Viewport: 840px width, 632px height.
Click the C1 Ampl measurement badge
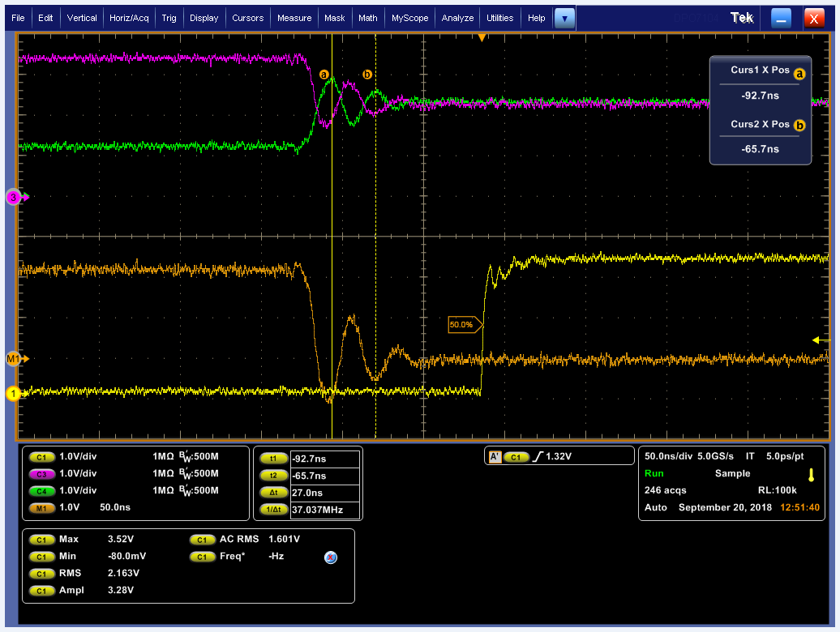pyautogui.click(x=41, y=591)
